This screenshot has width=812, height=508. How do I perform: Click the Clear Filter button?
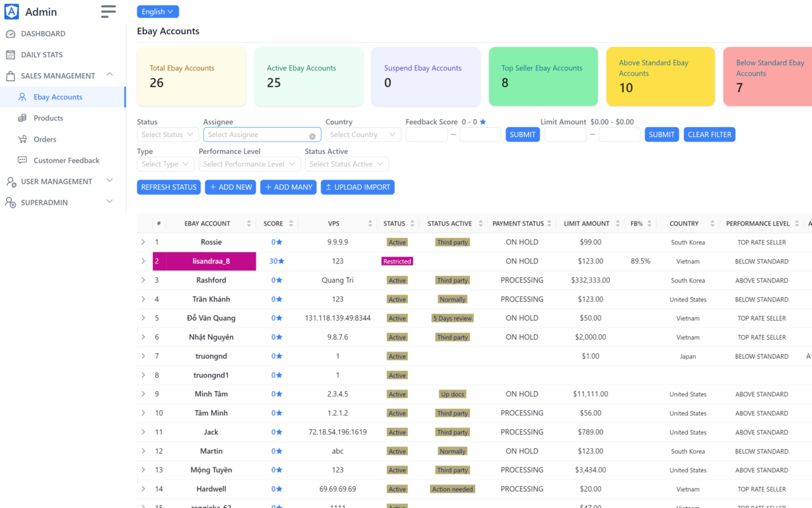click(709, 135)
